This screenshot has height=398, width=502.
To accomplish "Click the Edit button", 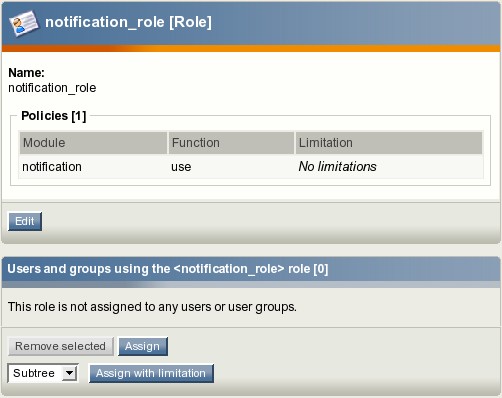I will pyautogui.click(x=25, y=221).
